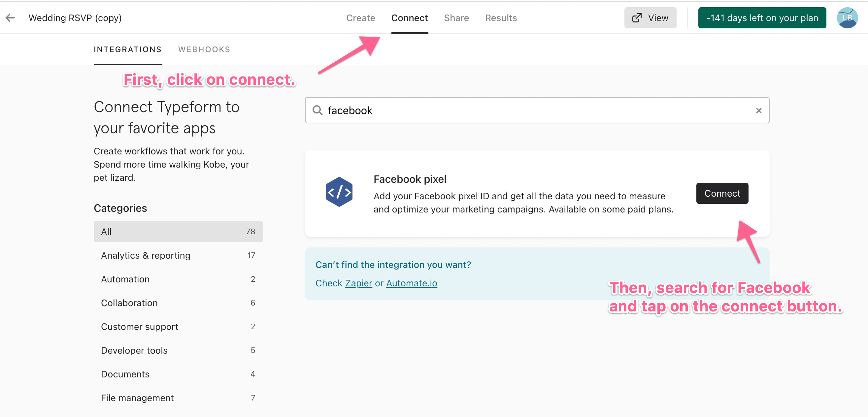Click the View button

pos(650,18)
